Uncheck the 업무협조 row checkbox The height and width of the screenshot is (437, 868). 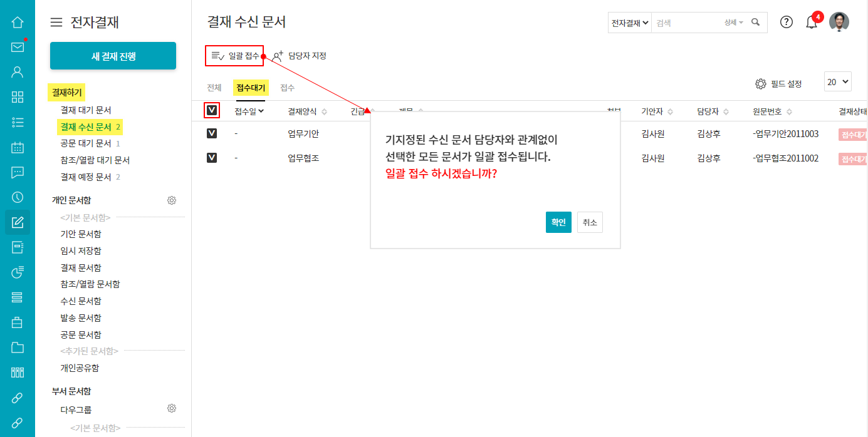pyautogui.click(x=212, y=158)
